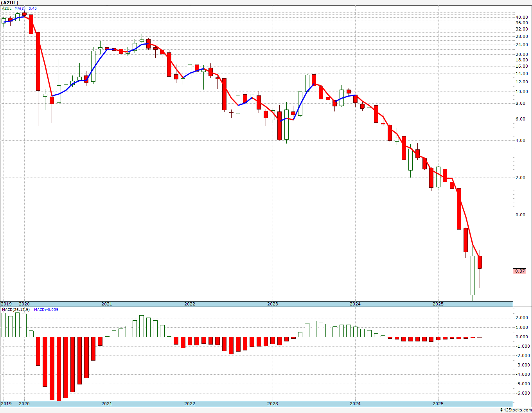The image size is (532, 413).
Task: Select the 24.00 price axis label
Action: 521,45
